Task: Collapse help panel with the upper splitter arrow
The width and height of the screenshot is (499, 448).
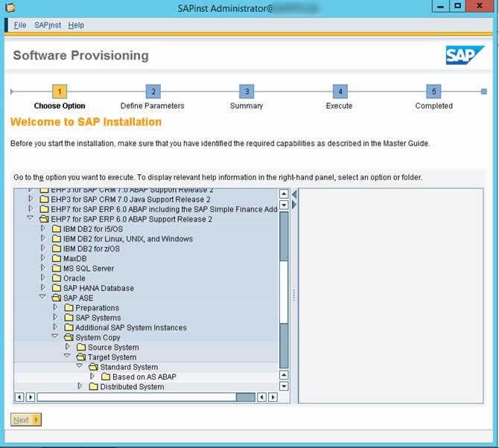Action: [x=294, y=194]
